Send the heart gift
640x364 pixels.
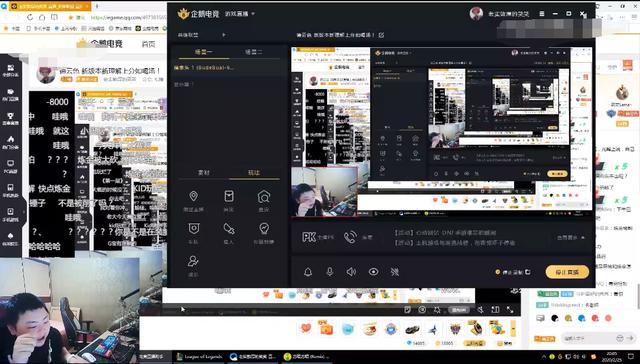(x=306, y=328)
